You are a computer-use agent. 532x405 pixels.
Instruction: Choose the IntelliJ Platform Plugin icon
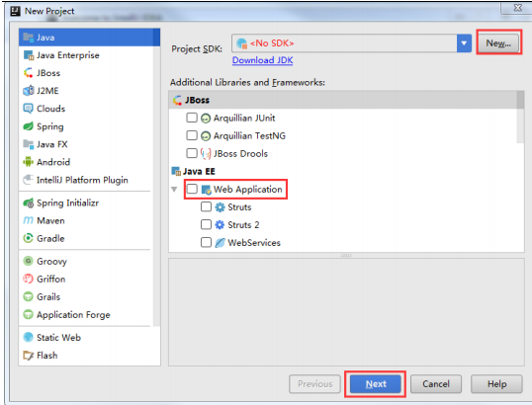point(28,180)
